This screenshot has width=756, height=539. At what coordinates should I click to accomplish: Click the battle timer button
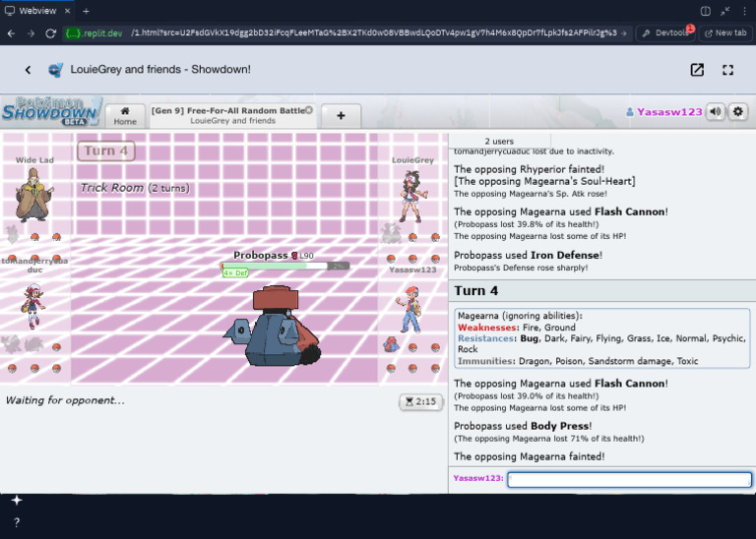click(419, 401)
